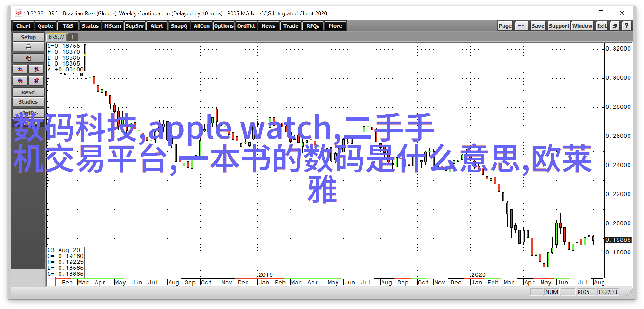The image size is (644, 309).
Task: Click the 2019 year label on time axis
Action: (x=266, y=275)
